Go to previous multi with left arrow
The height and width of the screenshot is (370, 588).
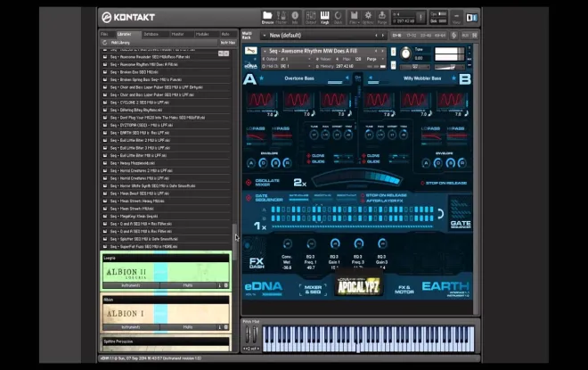(x=376, y=36)
